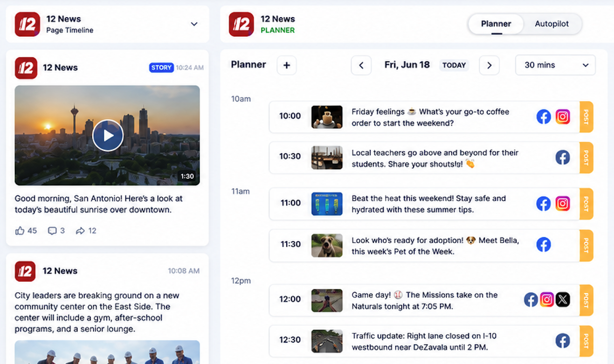Expand the 12 News Page Timeline dropdown
The image size is (614, 364).
click(194, 24)
